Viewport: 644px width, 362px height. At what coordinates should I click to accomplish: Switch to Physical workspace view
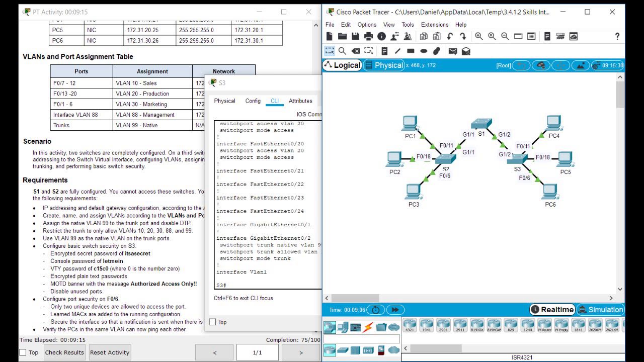(384, 65)
